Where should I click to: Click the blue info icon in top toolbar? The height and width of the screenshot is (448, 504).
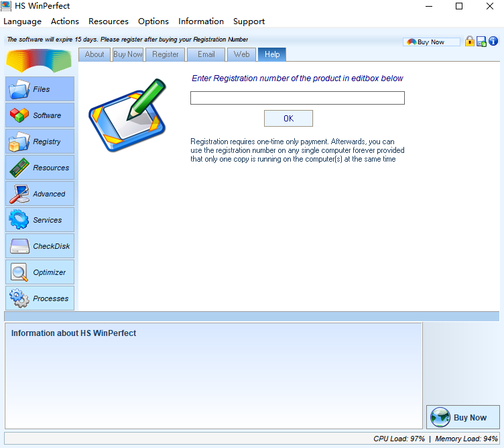[493, 41]
